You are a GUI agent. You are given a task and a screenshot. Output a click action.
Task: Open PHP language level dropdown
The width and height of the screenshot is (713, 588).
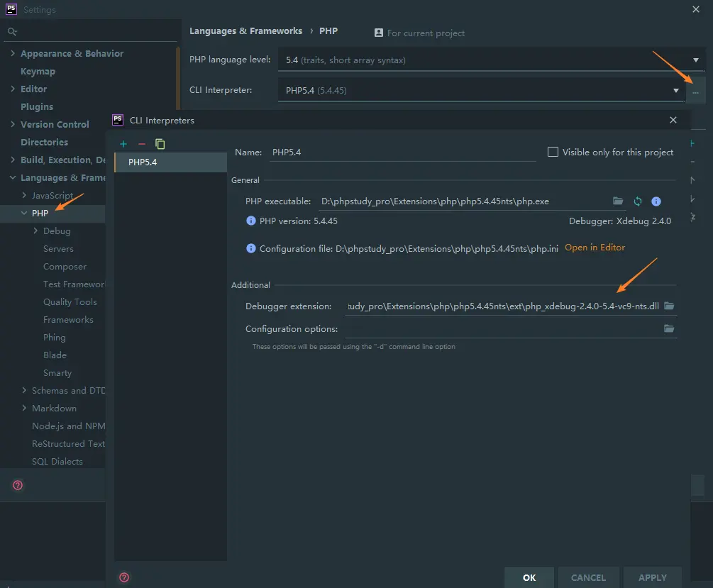(x=696, y=60)
